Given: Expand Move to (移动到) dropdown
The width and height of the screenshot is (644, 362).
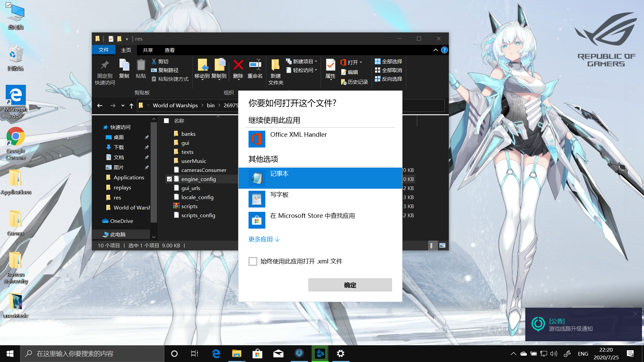Looking at the screenshot, I should pos(202,80).
